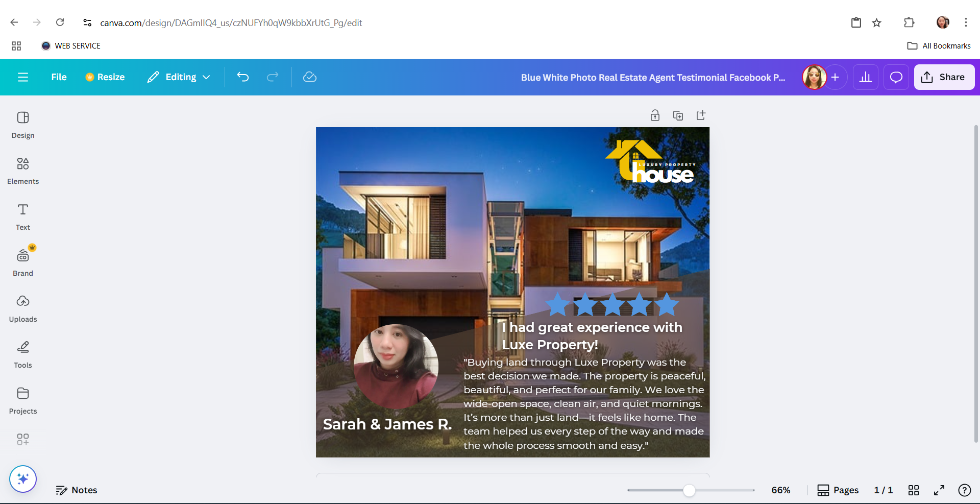The image size is (980, 504).
Task: Open the File menu
Action: (59, 77)
